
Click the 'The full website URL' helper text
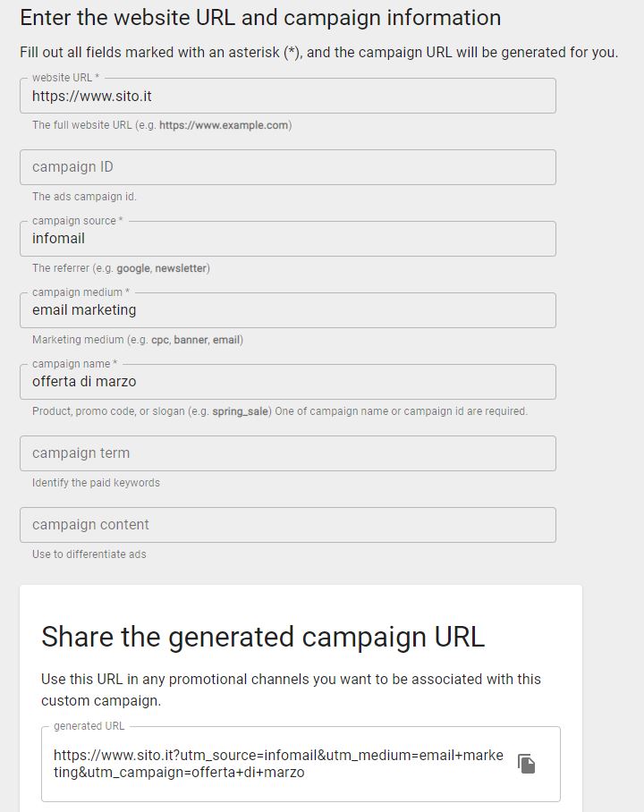(x=162, y=125)
